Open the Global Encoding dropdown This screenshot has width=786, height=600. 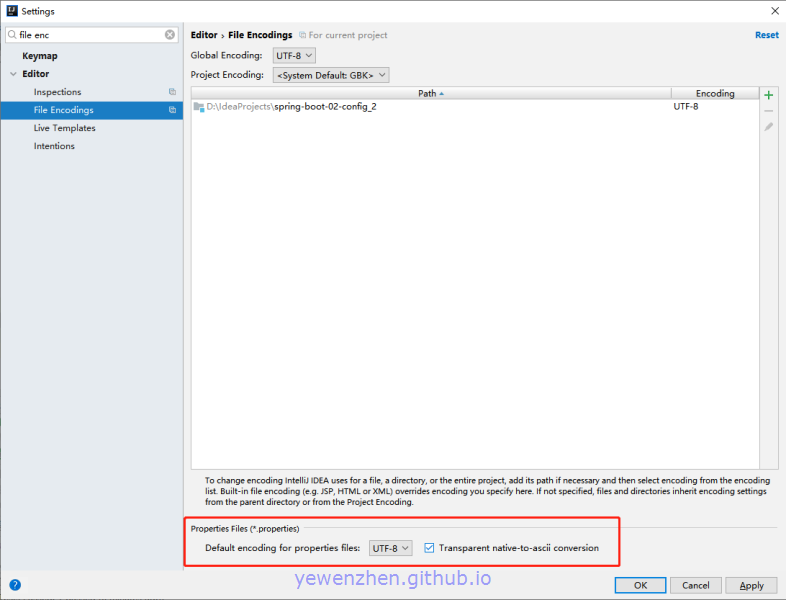[294, 56]
